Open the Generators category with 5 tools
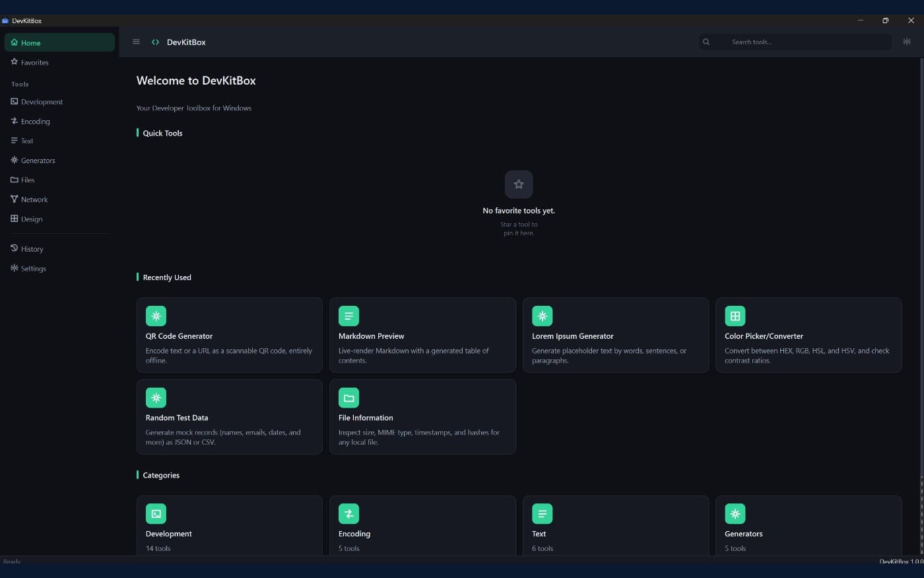The height and width of the screenshot is (578, 924). [808, 526]
